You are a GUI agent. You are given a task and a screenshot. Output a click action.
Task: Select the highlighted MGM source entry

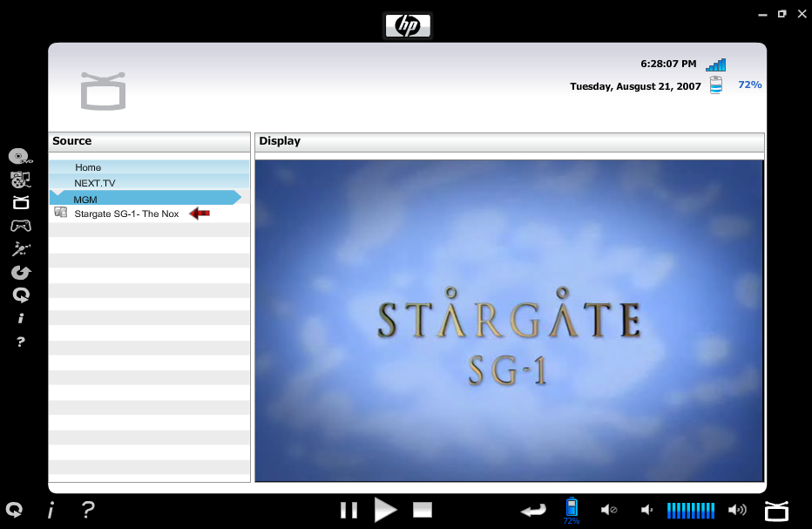point(145,199)
